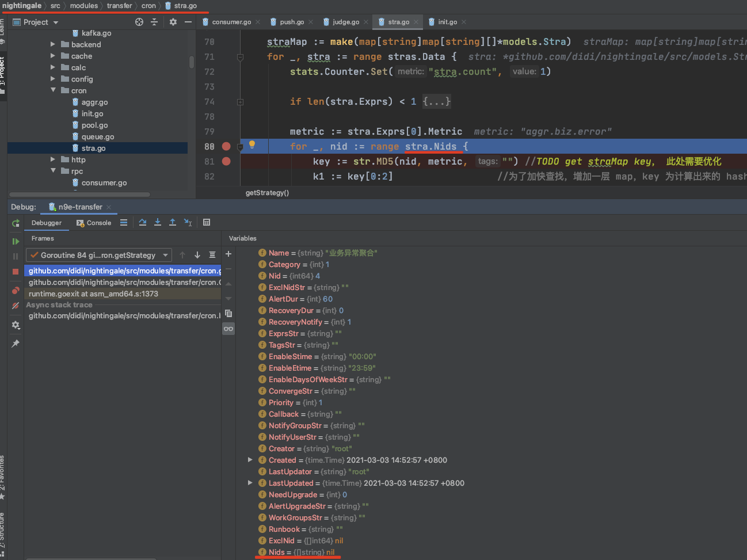
Task: Resume program execution
Action: [16, 242]
